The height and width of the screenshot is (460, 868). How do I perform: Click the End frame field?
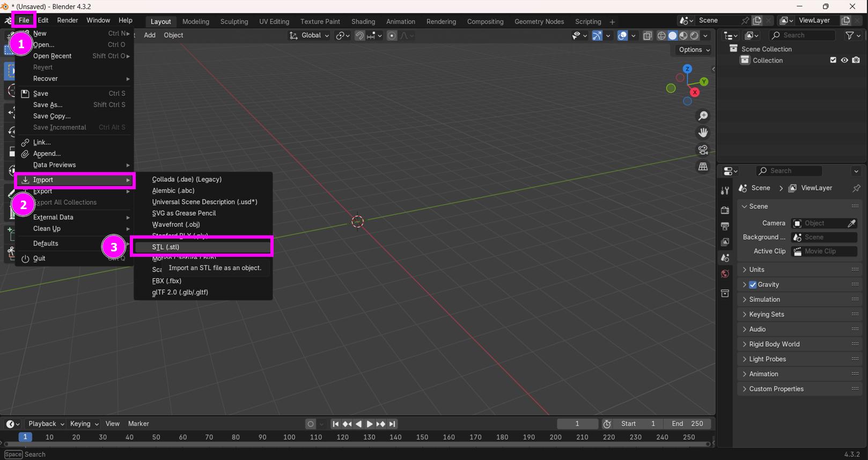pos(687,424)
